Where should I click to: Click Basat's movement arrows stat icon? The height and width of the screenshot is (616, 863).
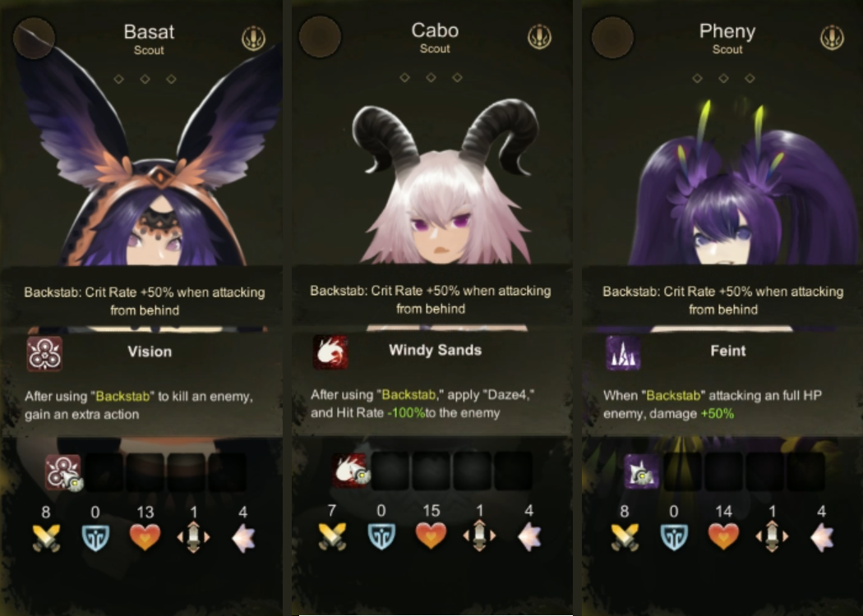(193, 537)
